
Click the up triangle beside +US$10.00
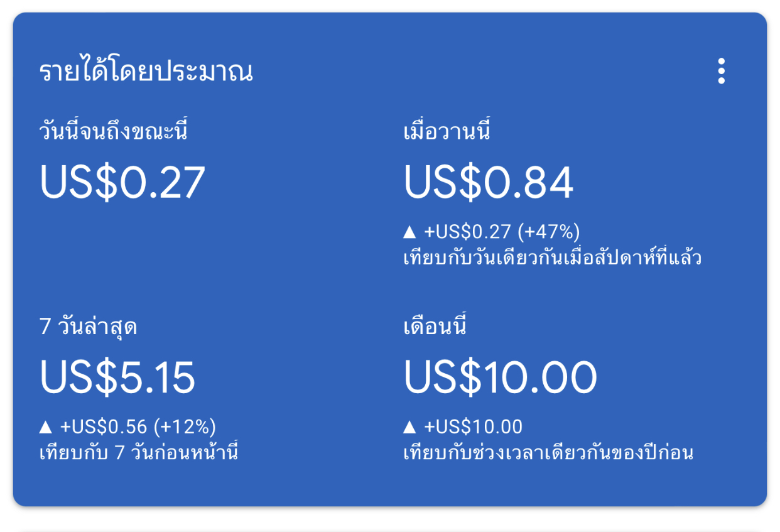click(409, 427)
